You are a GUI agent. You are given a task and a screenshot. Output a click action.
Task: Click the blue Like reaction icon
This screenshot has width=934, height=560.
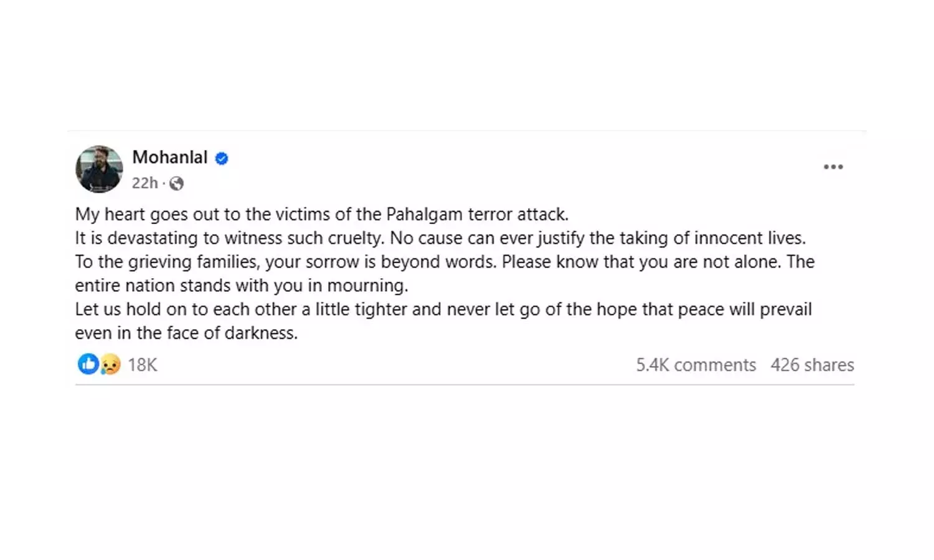(88, 364)
